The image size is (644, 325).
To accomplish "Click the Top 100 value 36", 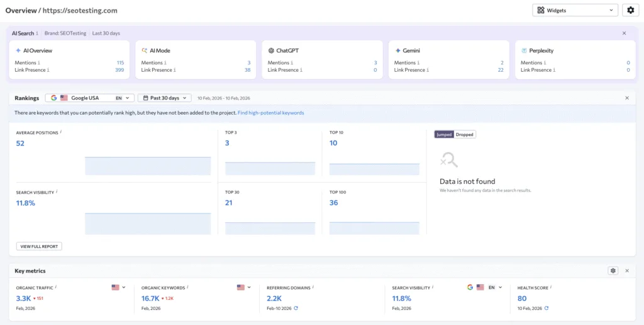I will point(333,203).
